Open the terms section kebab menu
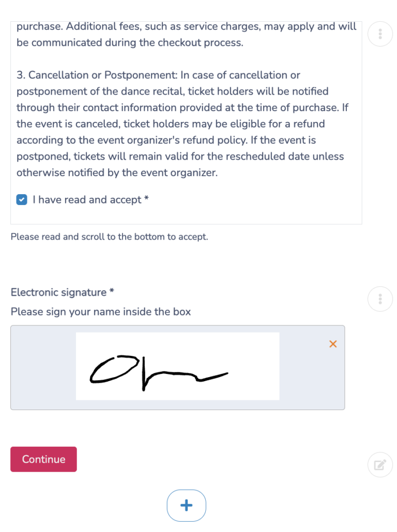 380,34
